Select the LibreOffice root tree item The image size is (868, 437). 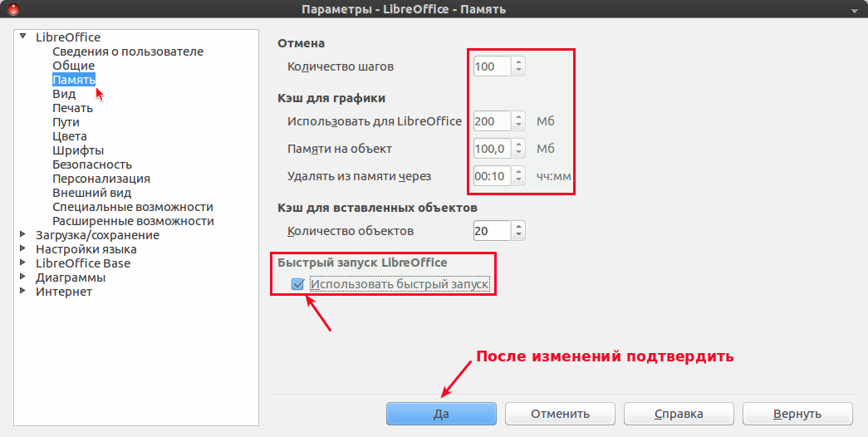[68, 37]
